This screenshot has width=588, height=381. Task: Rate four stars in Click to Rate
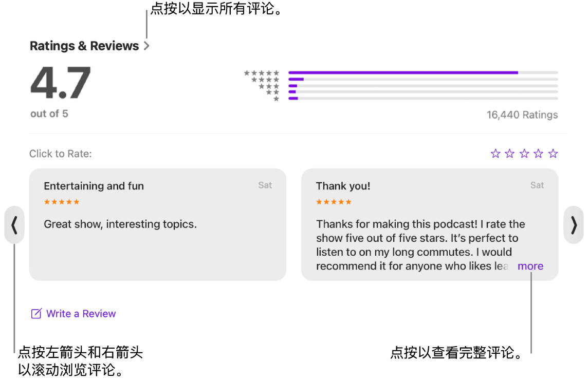539,154
